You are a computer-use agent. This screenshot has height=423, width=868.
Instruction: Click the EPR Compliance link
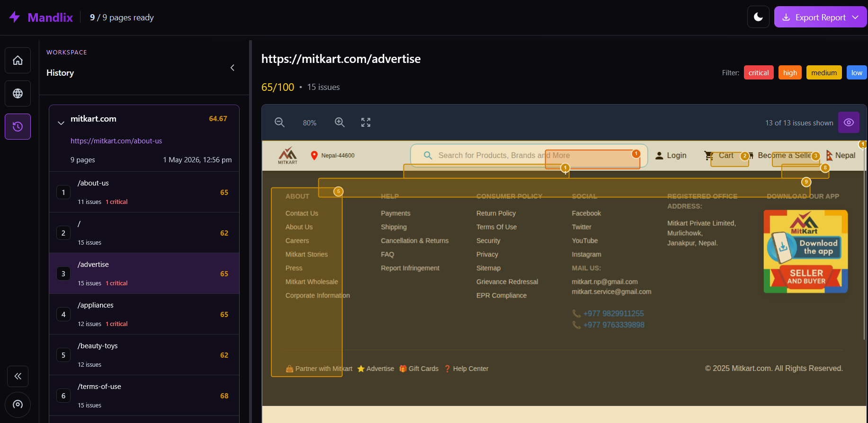pyautogui.click(x=501, y=295)
